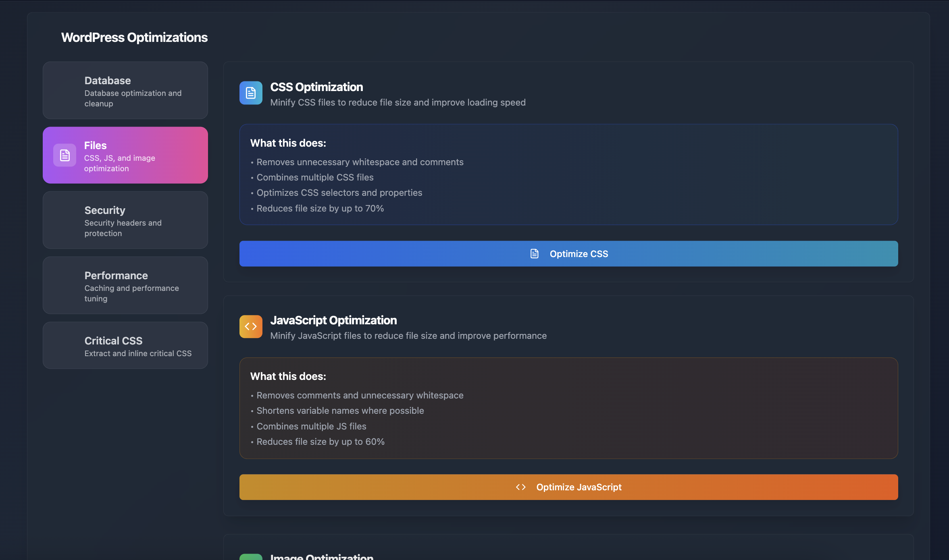Viewport: 949px width, 560px height.
Task: Click the CSS Optimization heading
Action: 316,87
